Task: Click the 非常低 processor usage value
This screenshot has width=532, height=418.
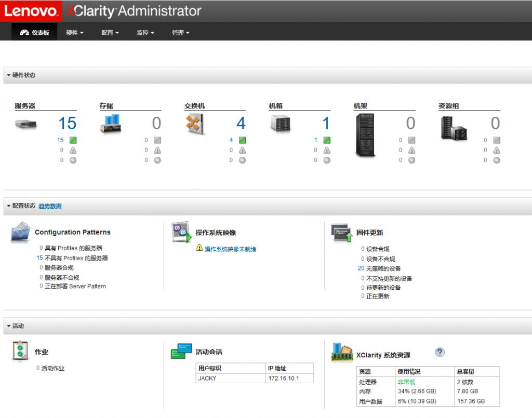Action: coord(406,382)
